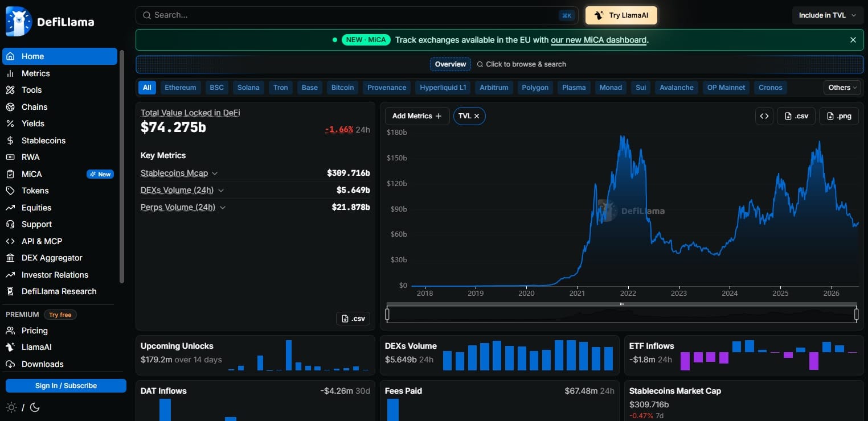This screenshot has height=421, width=868.
Task: Click the Search input field
Action: point(357,15)
